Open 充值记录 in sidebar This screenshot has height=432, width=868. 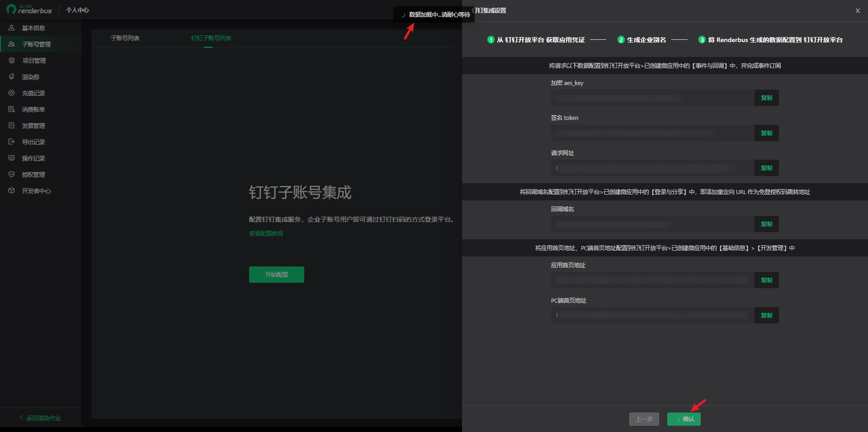pyautogui.click(x=41, y=93)
